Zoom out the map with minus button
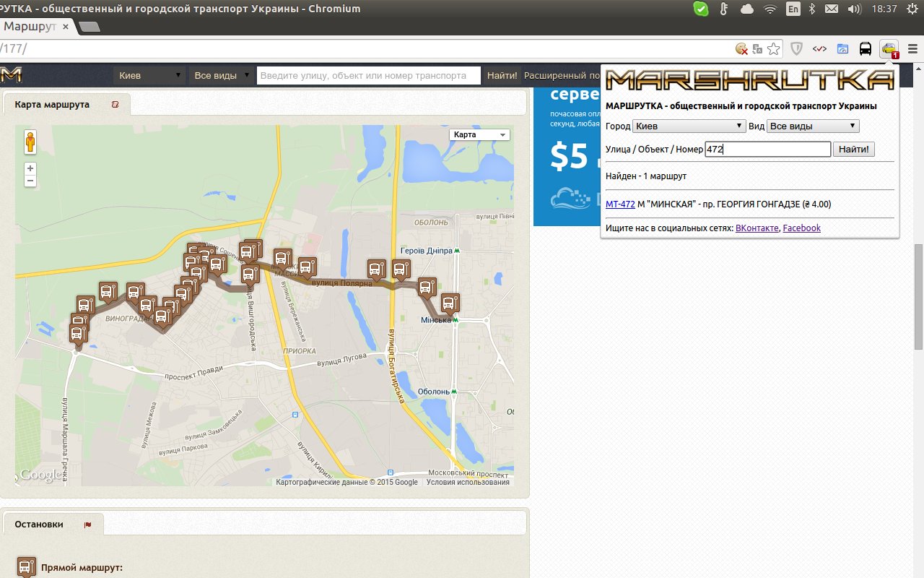924x578 pixels. click(x=30, y=181)
